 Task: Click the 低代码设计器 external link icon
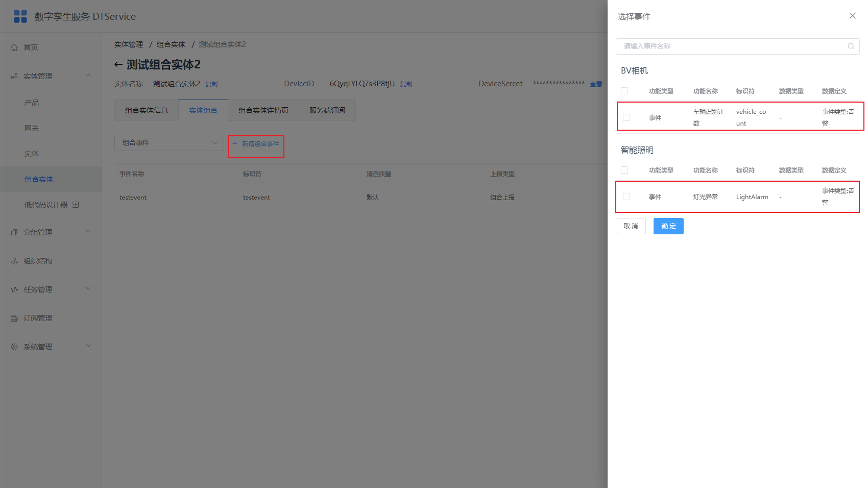point(76,205)
